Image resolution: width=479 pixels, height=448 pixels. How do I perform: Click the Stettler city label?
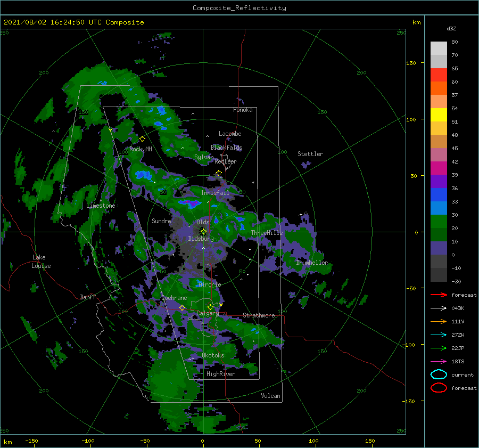click(310, 154)
